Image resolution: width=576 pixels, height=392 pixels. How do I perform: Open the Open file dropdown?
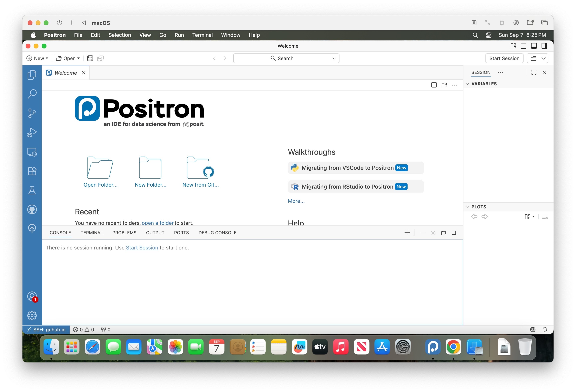click(68, 58)
